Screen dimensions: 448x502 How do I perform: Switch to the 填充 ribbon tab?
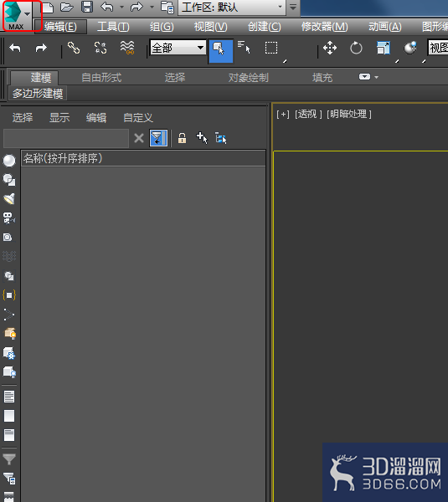322,78
